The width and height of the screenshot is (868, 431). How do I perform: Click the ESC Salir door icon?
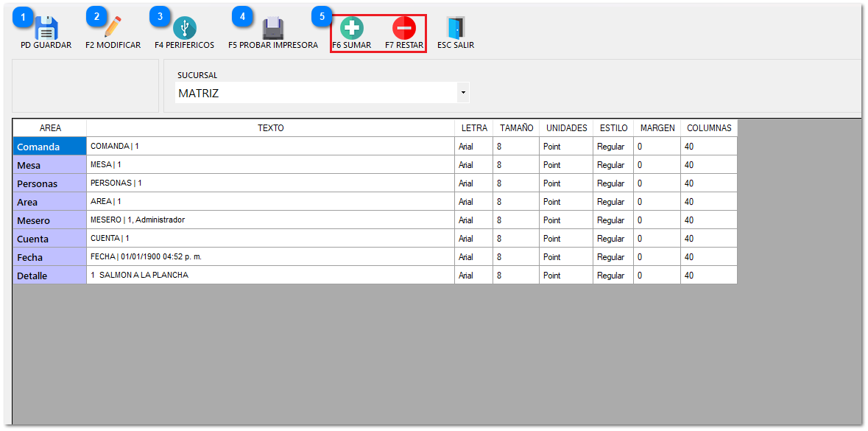pos(456,28)
